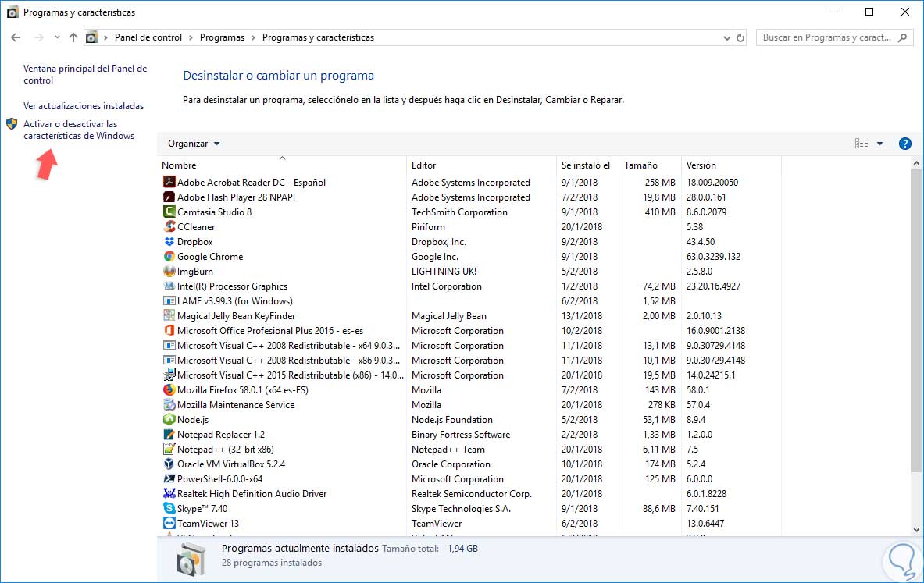Select Microsoft Visual C++ 2008 Redistributable x86 row

pyautogui.click(x=470, y=360)
